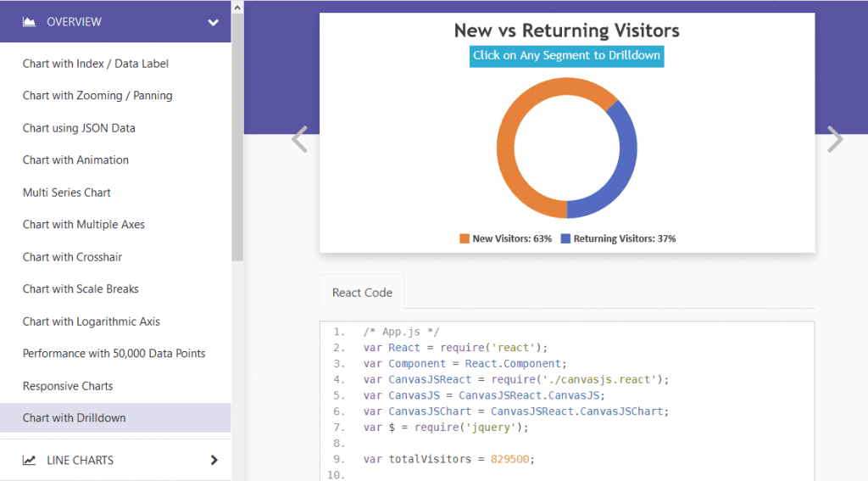This screenshot has width=868, height=481.
Task: Open Chart with Crosshair
Action: [72, 257]
